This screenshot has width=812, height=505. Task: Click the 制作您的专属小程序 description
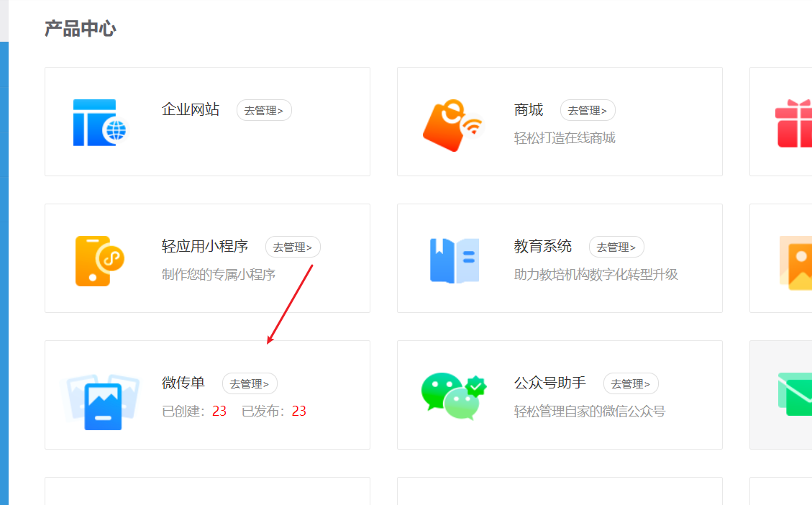pos(219,275)
